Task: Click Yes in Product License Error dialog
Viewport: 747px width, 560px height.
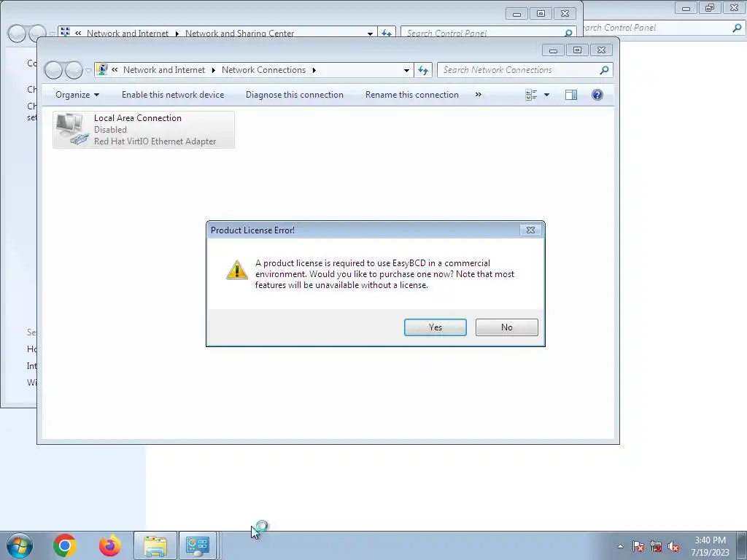Action: (x=435, y=327)
